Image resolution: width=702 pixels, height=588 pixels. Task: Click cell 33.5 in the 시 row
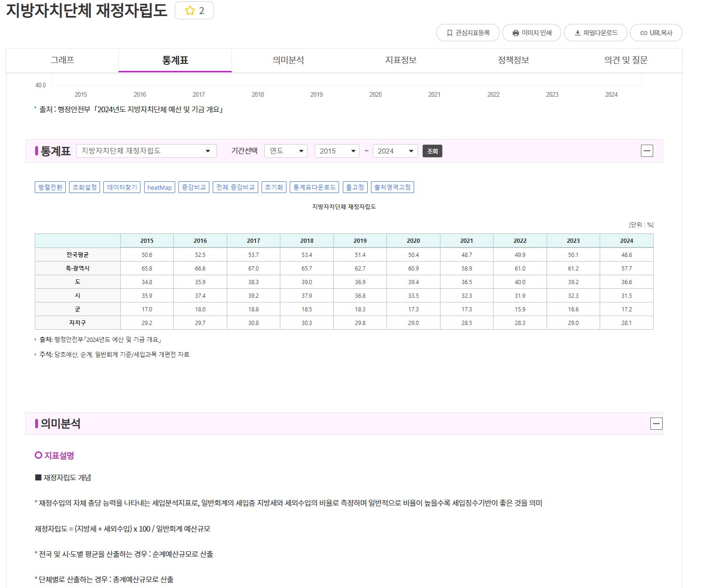(x=413, y=295)
